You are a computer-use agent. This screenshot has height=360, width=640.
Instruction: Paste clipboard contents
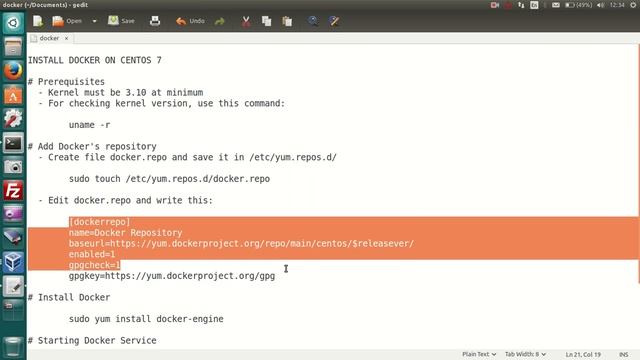tap(287, 21)
